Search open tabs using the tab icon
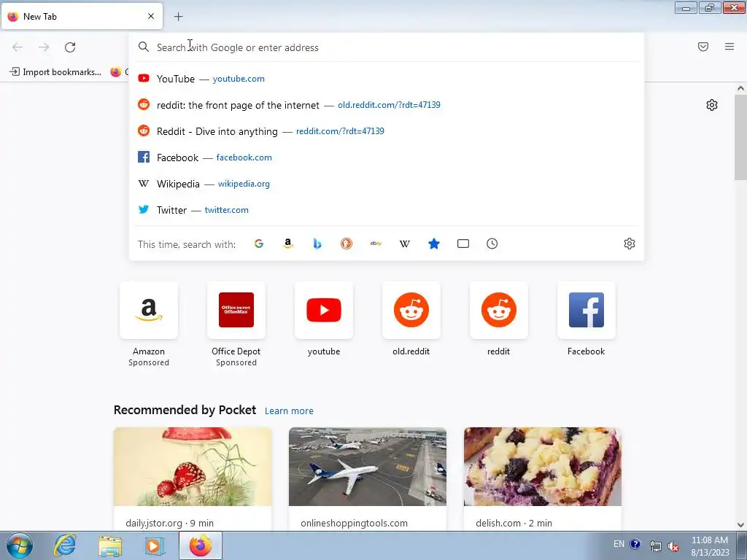The image size is (747, 560). tap(463, 244)
